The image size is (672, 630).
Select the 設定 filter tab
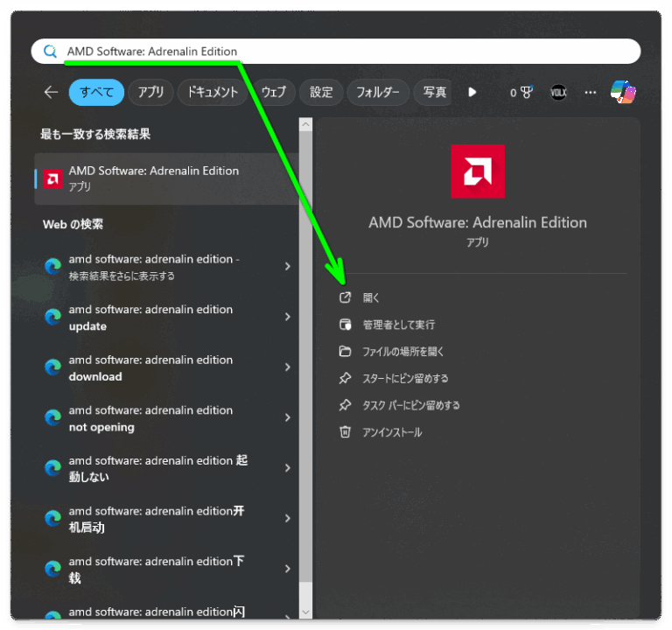coord(321,92)
